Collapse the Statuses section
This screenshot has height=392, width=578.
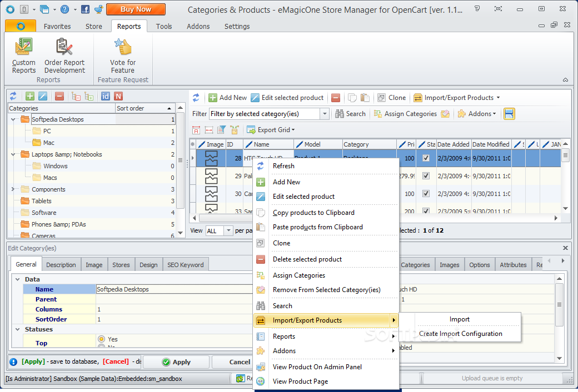(x=17, y=329)
